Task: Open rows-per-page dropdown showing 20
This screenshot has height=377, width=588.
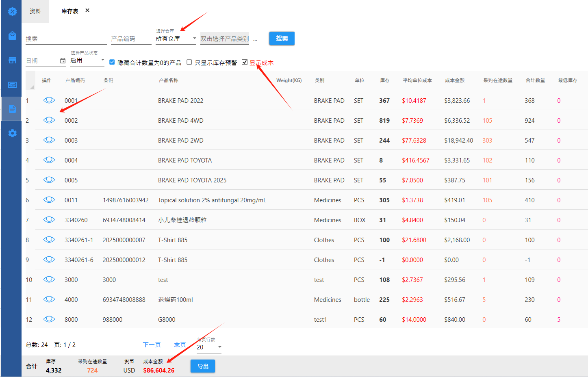Action: (x=209, y=347)
